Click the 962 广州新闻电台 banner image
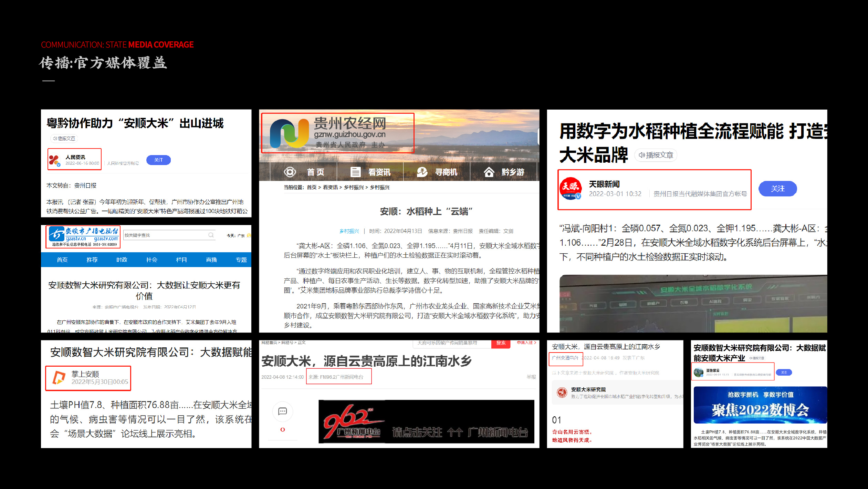Viewport: 868px width, 489px height. click(426, 421)
